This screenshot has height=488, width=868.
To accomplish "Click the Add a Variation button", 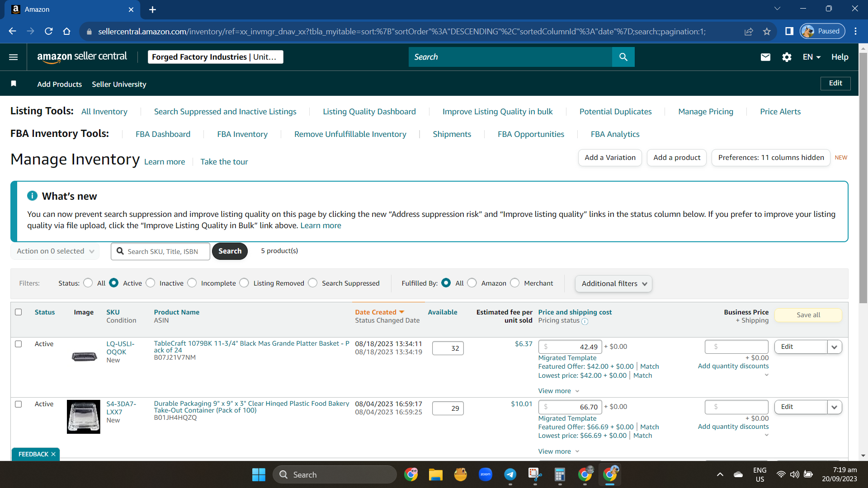I will coord(610,158).
